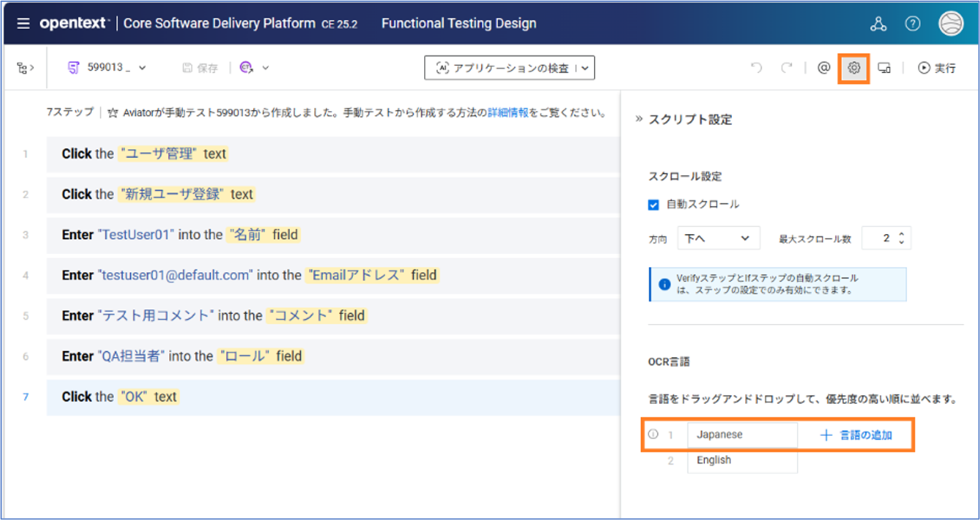Open the 詳細情報 link
Screen dimensions: 980x520
[508, 113]
